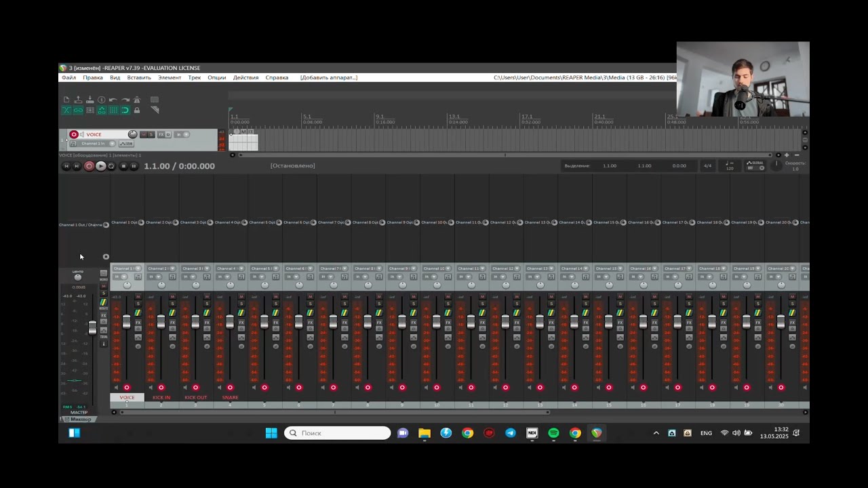Viewport: 868px width, 488px height.
Task: Open master track FX in mixer
Action: (104, 315)
